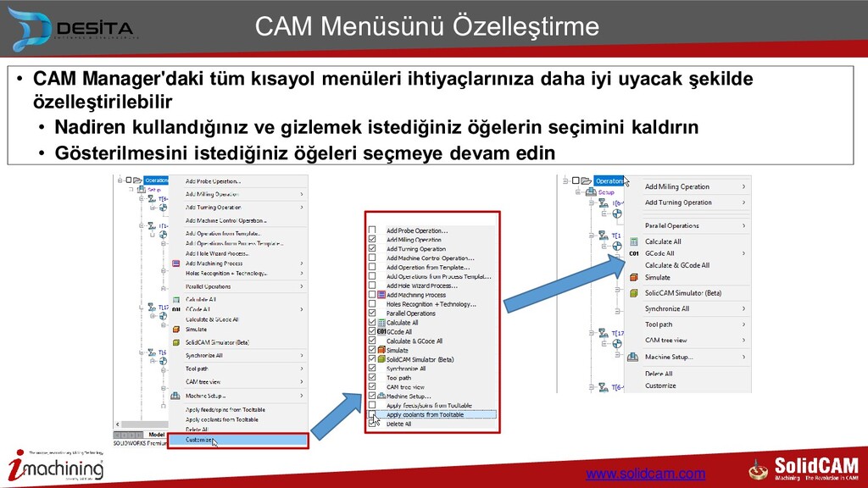Click T[17 tool icon beside the full menu
This screenshot has height=488, width=868.
coord(152,307)
